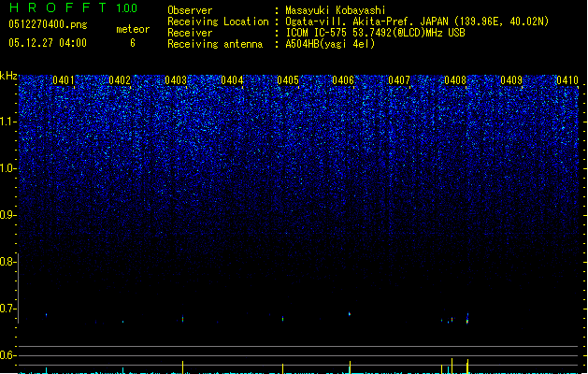Click the 0408 time marker
This screenshot has width=588, height=374.
(x=455, y=80)
